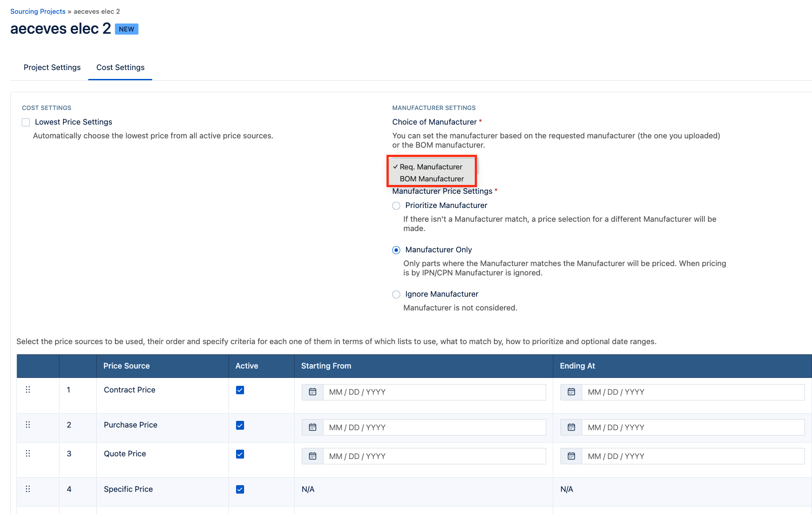Go to Sourcing Projects breadcrumb link
812x514 pixels.
38,12
